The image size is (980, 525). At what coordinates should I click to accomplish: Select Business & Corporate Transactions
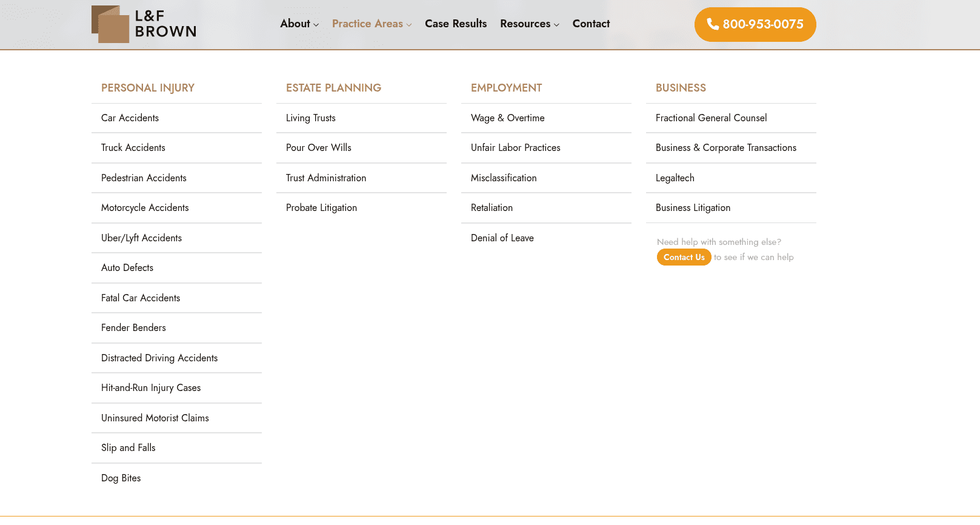[731, 148]
